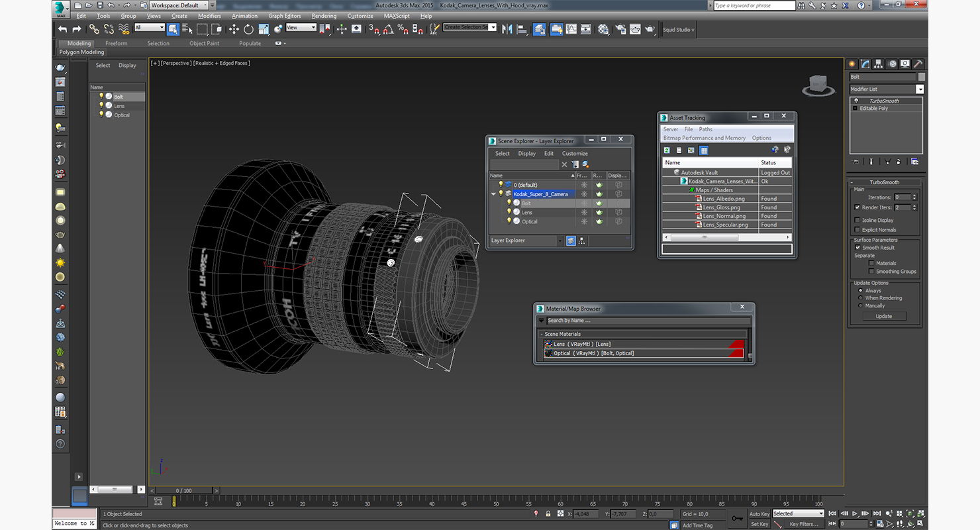Open Render Setup teapot icon
This screenshot has width=980, height=530.
click(620, 29)
